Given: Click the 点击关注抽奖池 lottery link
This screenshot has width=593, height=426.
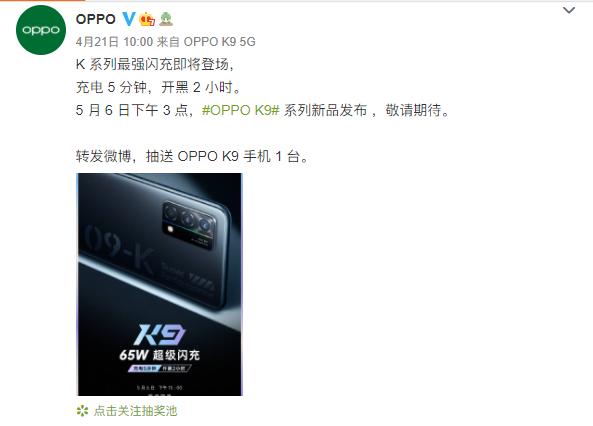Looking at the screenshot, I should [135, 411].
